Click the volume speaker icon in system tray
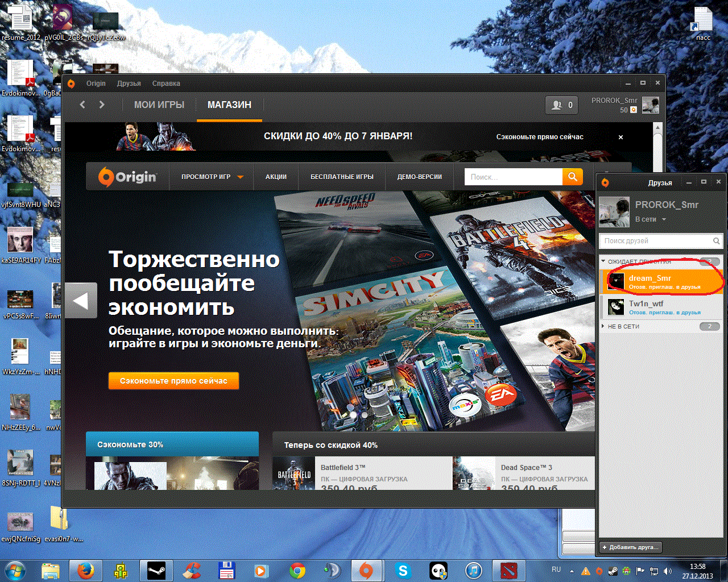The image size is (728, 582). (x=668, y=571)
